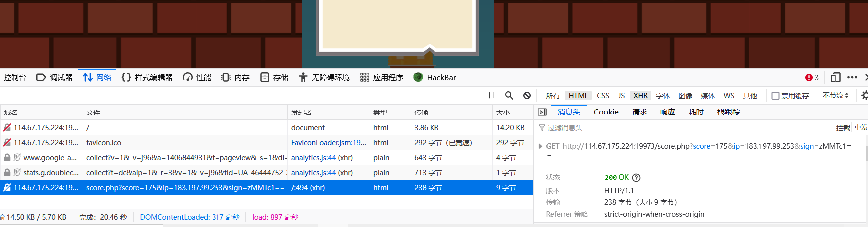
Task: Enable the 禁用缓存 disable cache checkbox
Action: pyautogui.click(x=775, y=96)
